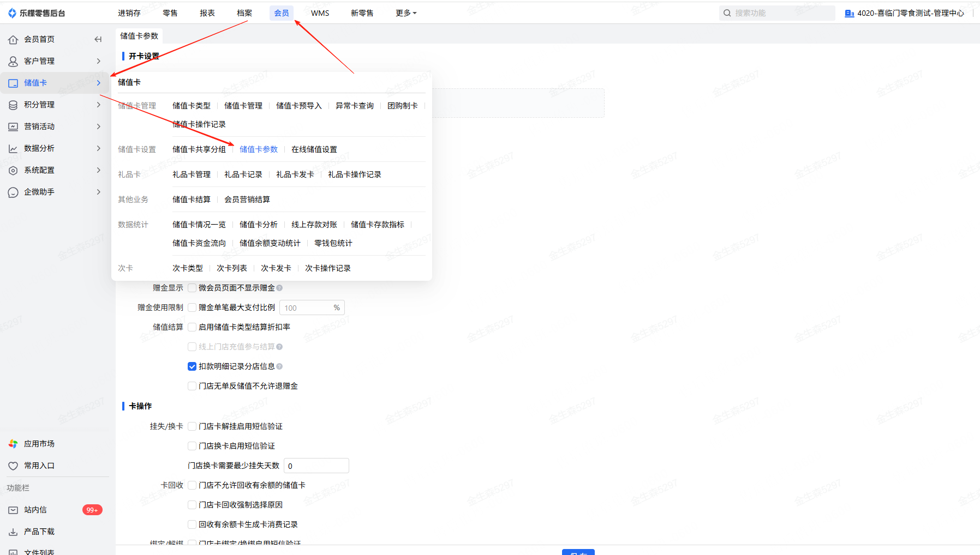Click the 站内信 mail icon

pyautogui.click(x=13, y=510)
